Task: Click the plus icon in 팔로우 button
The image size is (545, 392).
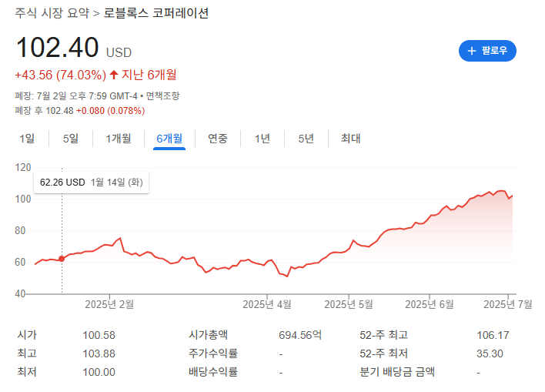Action: tap(471, 51)
